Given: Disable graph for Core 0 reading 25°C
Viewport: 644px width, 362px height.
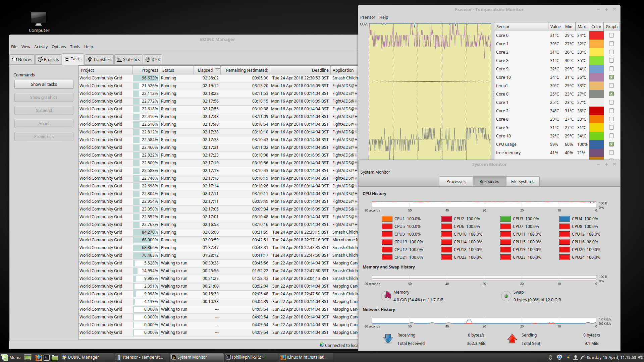Looking at the screenshot, I should click(x=611, y=94).
